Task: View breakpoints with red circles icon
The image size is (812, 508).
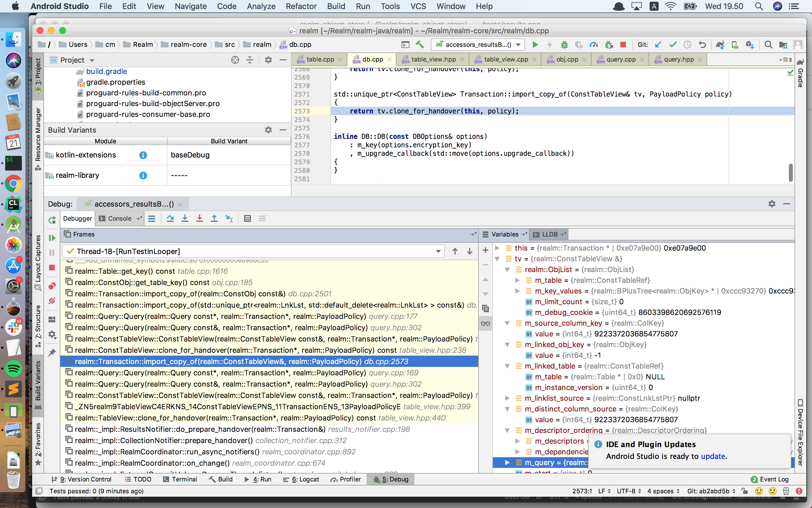Action: coord(52,286)
